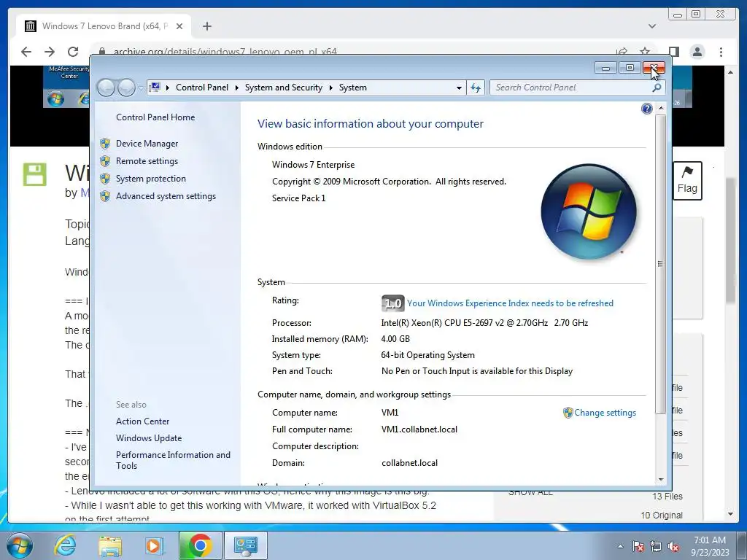Click the Chrome page scrollbar down arrow
747x560 pixels.
pos(730,514)
